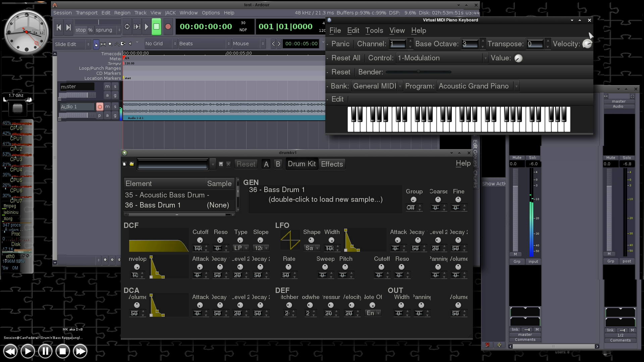Click next track in media player widget
The image size is (644, 362).
coord(80,351)
